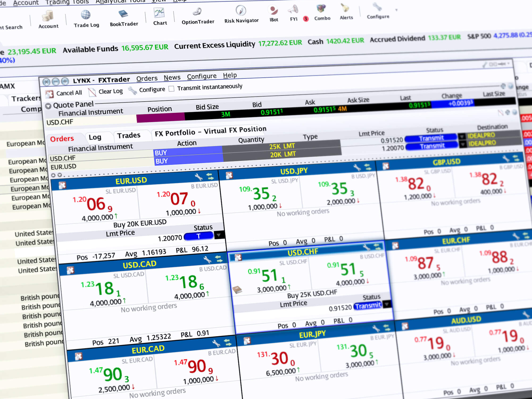This screenshot has width=532, height=399.
Task: Click the AUD.USD sell price 0.7719
Action: click(433, 343)
